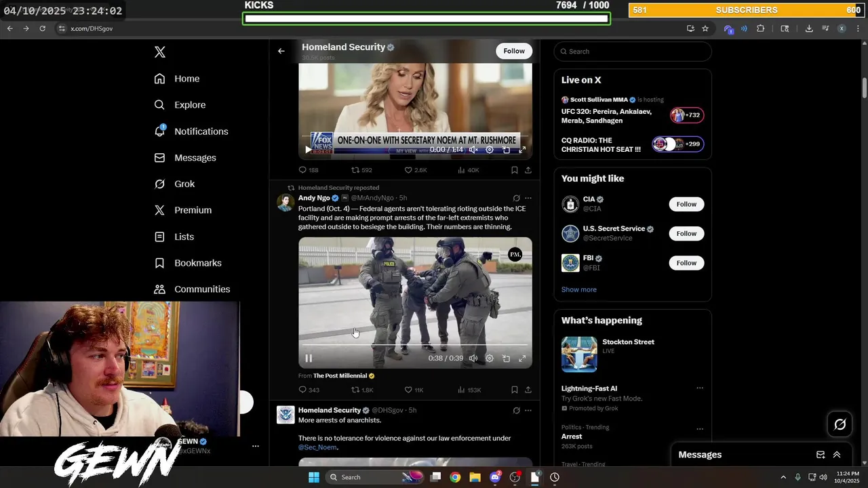Click the back arrow beside Homeland Security

point(281,51)
